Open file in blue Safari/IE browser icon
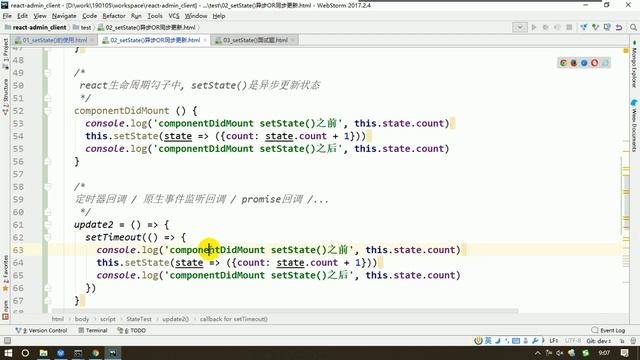The image size is (640, 360). (584, 63)
